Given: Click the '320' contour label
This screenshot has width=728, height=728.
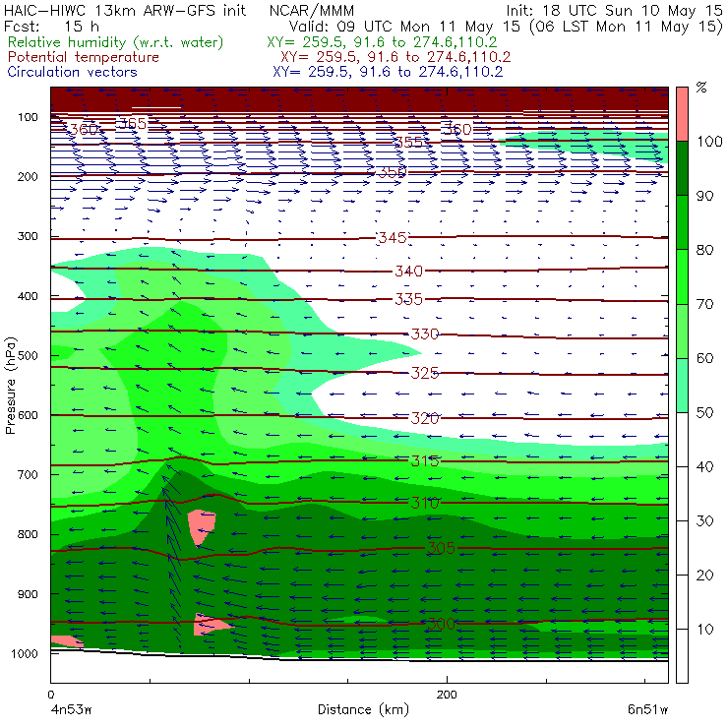Looking at the screenshot, I should click(x=425, y=418).
